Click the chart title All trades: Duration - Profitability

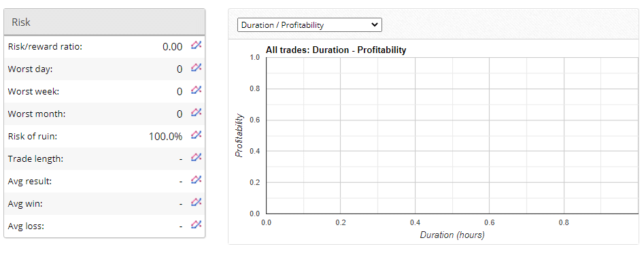336,50
